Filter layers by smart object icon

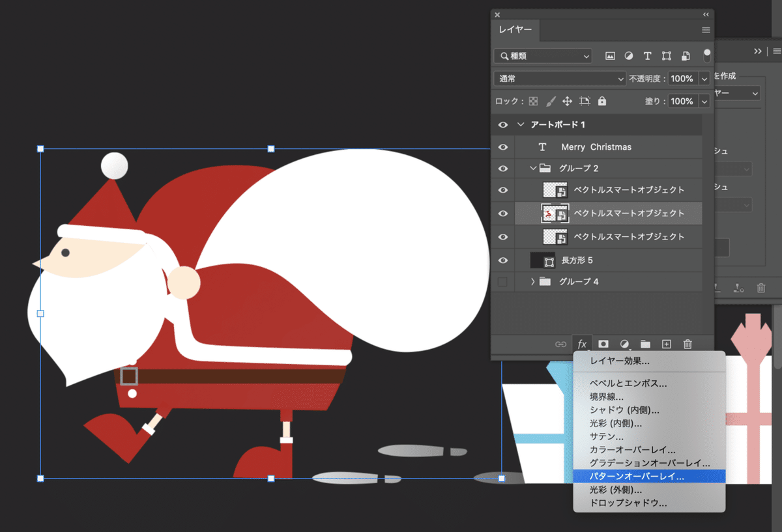(x=686, y=56)
